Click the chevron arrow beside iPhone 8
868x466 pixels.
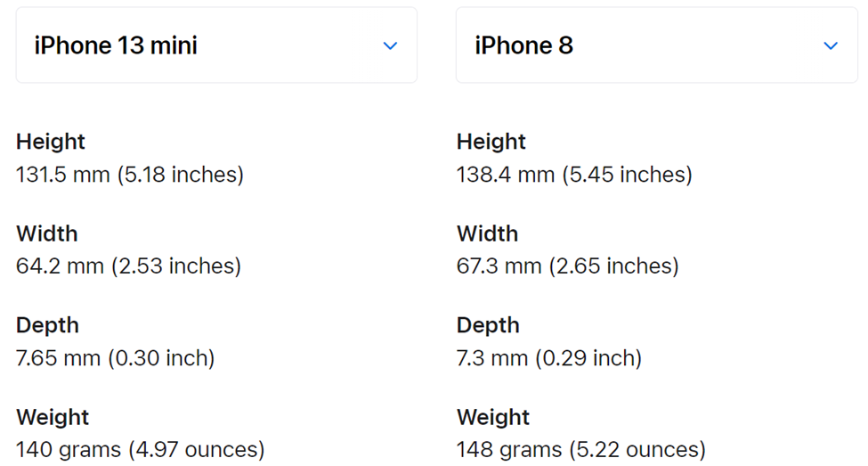pos(831,45)
